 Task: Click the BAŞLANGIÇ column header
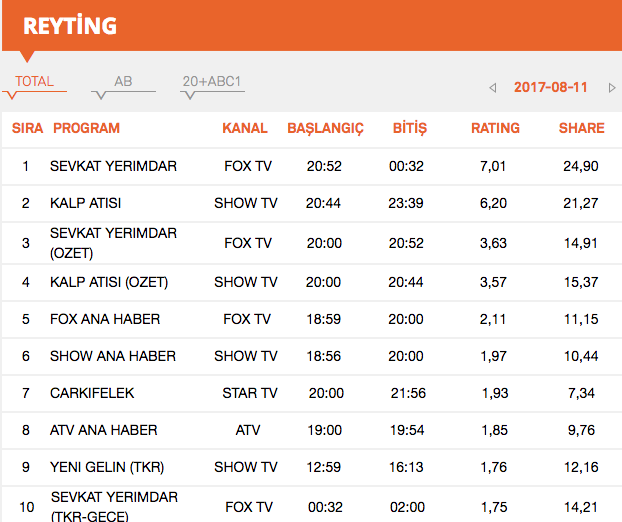pyautogui.click(x=325, y=128)
